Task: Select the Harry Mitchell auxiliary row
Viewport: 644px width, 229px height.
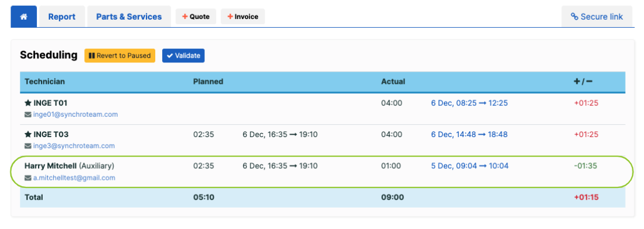Action: pyautogui.click(x=322, y=172)
